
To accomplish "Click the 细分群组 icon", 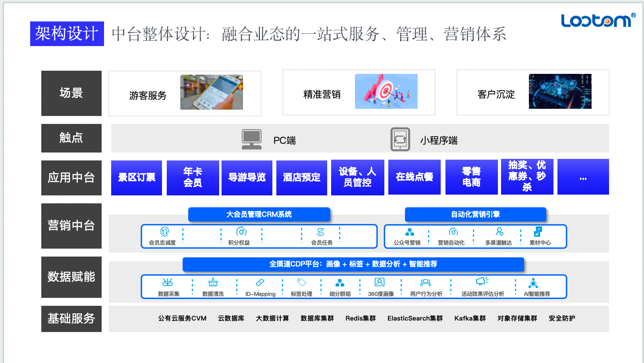I will click(340, 283).
